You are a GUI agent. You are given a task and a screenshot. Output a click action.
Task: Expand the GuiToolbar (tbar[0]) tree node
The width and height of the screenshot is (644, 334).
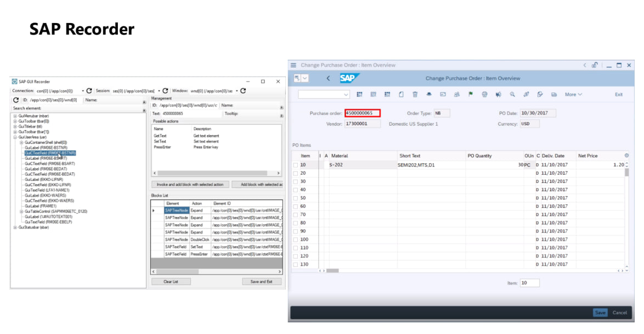coord(15,121)
